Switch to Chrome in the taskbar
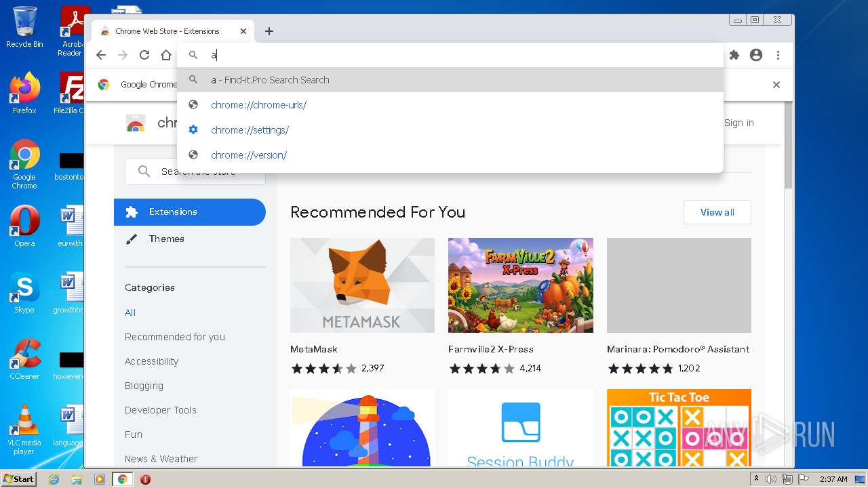 pyautogui.click(x=123, y=479)
